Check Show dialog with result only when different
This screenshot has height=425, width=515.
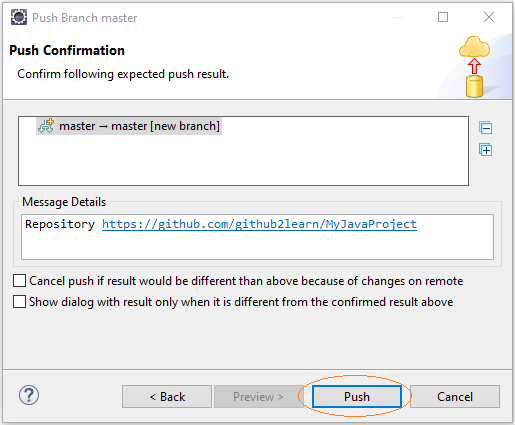(19, 302)
